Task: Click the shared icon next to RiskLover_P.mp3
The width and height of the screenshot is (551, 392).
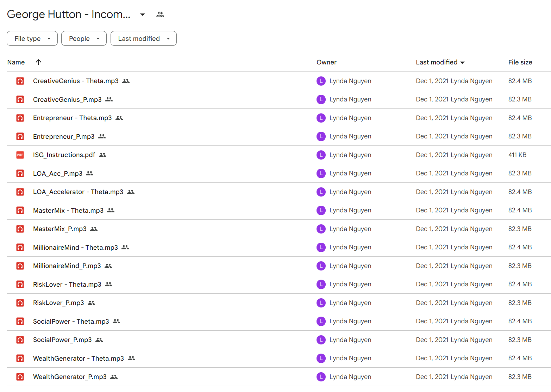Action: (91, 303)
